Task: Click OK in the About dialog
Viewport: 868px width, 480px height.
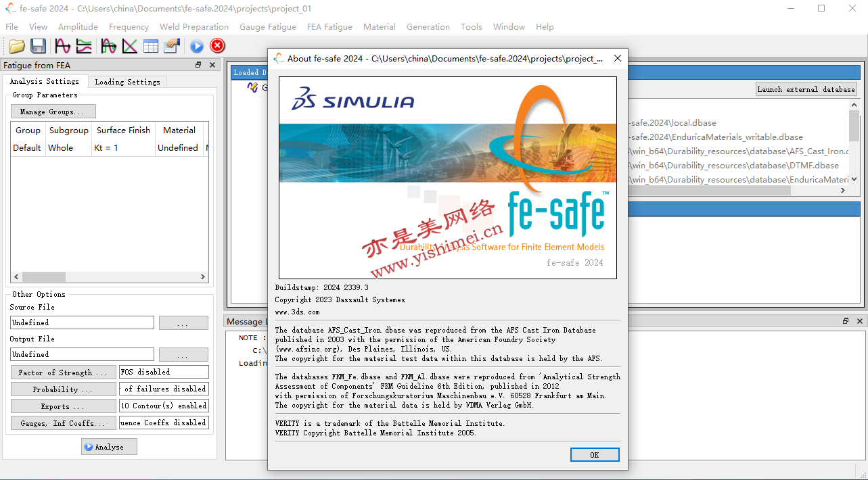Action: [x=595, y=455]
